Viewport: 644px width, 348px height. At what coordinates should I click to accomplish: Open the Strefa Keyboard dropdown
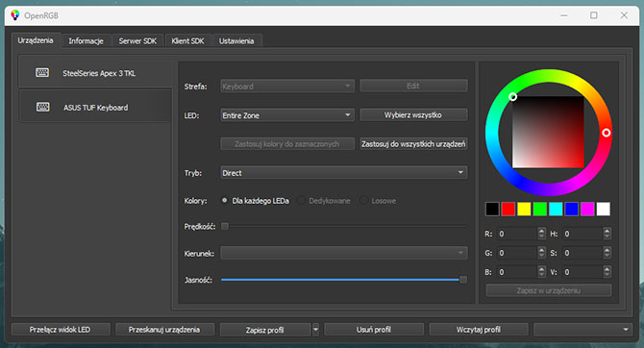point(287,86)
